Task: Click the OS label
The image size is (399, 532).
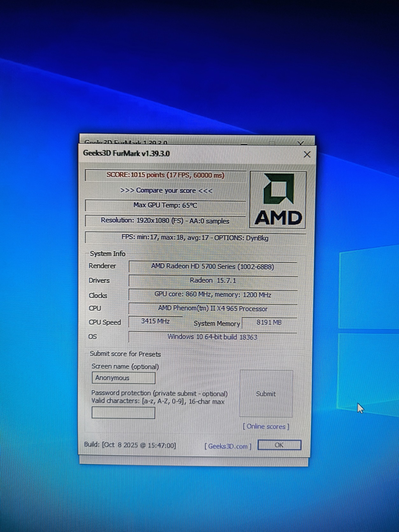Action: (93, 337)
